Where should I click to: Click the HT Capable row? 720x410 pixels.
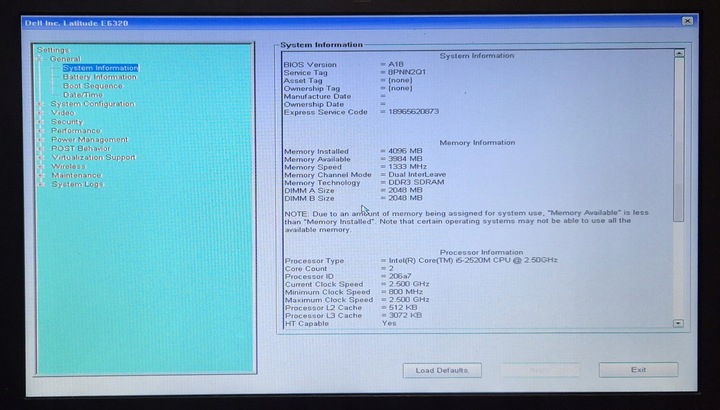pyautogui.click(x=341, y=323)
